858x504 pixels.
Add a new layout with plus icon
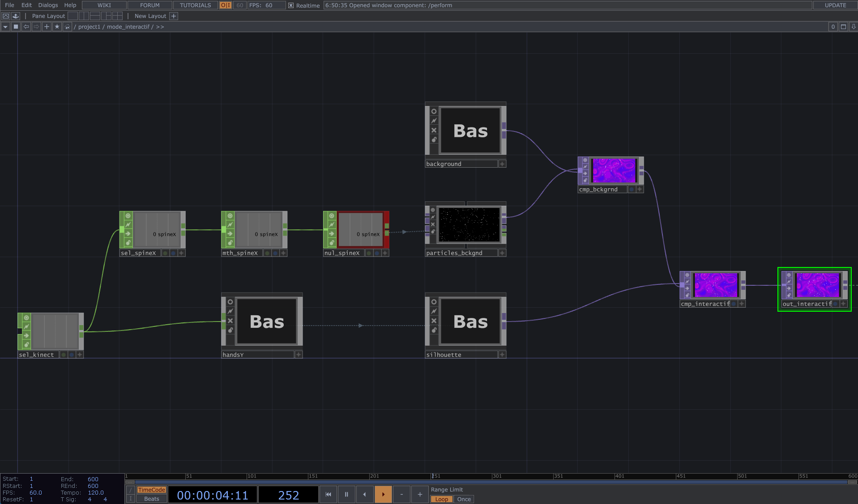[x=174, y=16]
